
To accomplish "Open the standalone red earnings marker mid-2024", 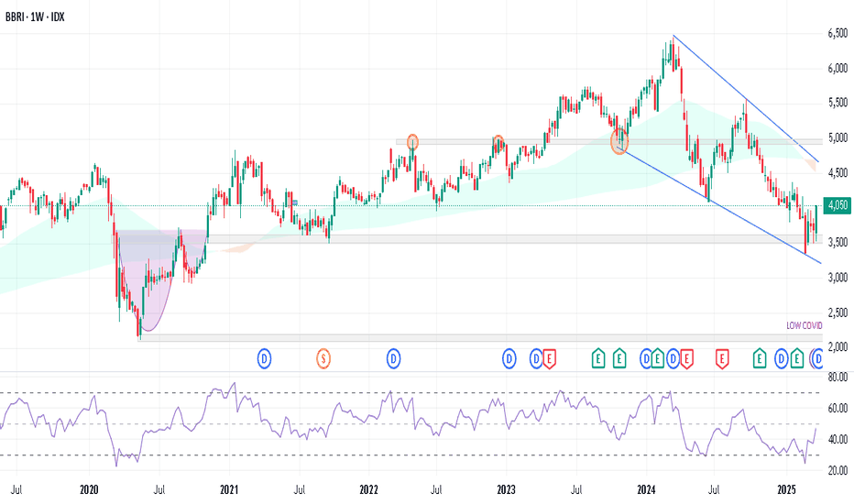I will [722, 358].
